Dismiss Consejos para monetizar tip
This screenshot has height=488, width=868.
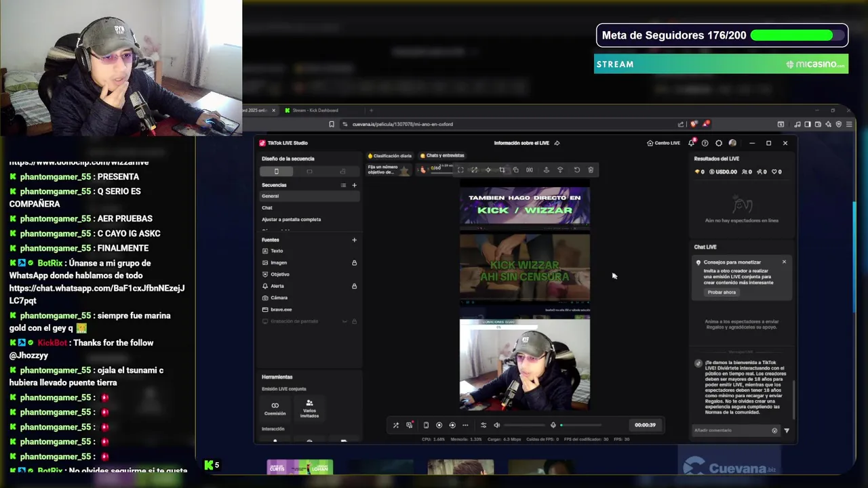pos(784,262)
